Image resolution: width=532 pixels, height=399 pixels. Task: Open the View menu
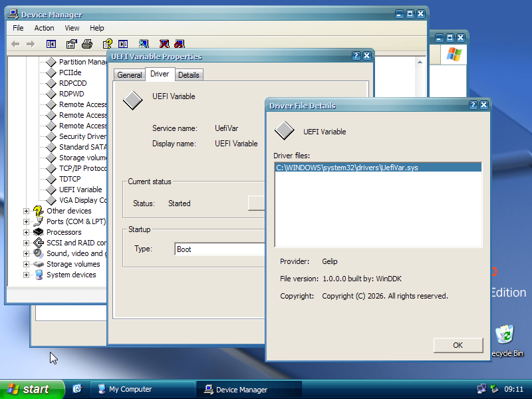coord(72,28)
